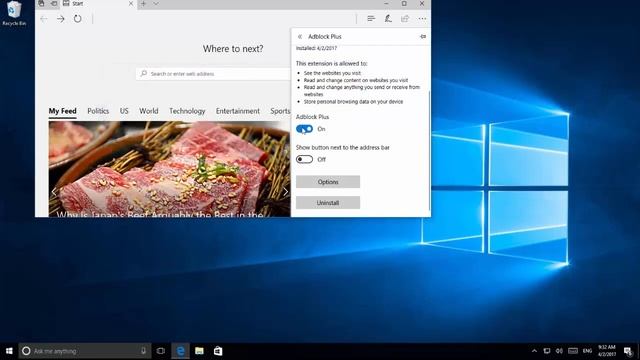The width and height of the screenshot is (640, 360).
Task: Open the Windows Start button
Action: [9, 351]
